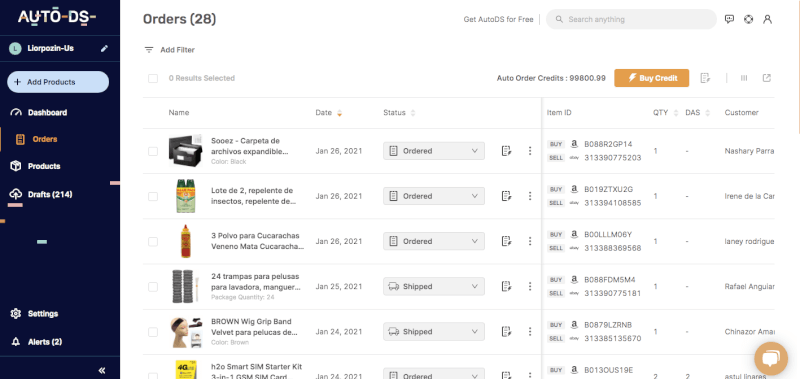
Task: Click Auto Order Credits : 99800.99 text
Action: [551, 78]
